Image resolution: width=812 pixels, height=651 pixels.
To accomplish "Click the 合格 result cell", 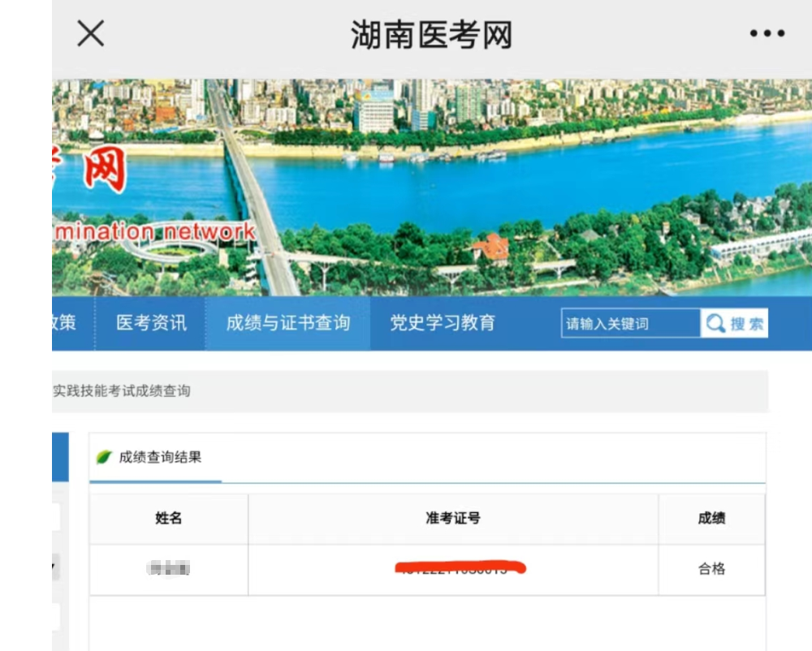I will click(x=711, y=569).
